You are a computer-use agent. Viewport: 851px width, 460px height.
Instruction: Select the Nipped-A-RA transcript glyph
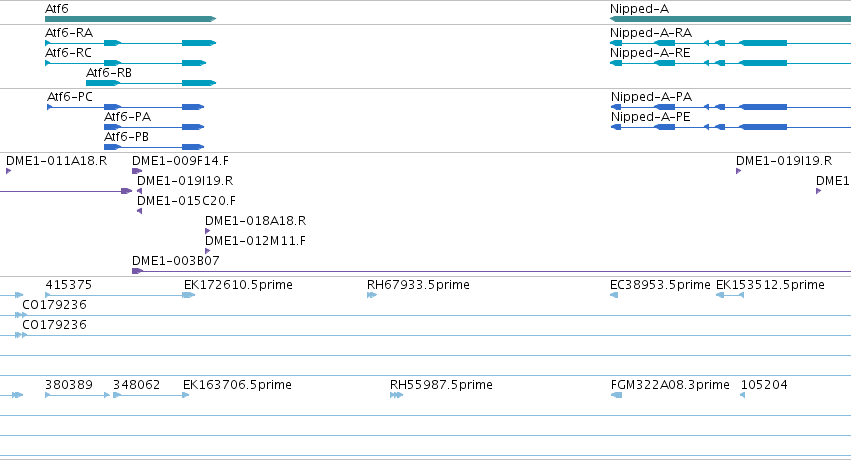731,43
